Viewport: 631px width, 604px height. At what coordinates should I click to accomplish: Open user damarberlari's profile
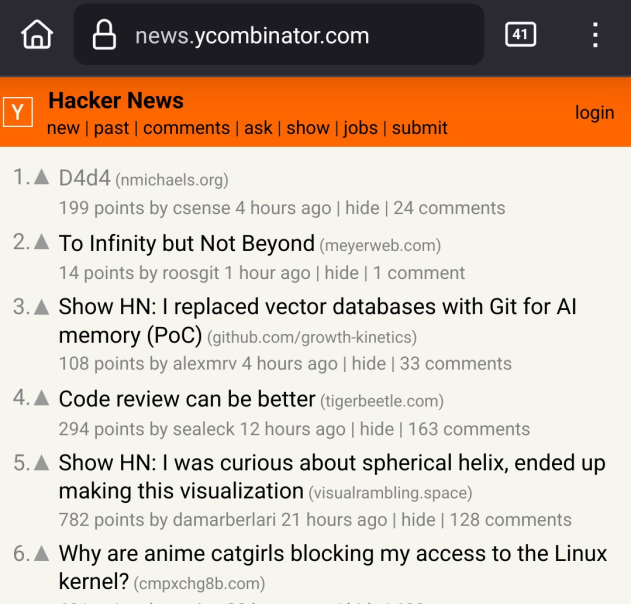[224, 519]
